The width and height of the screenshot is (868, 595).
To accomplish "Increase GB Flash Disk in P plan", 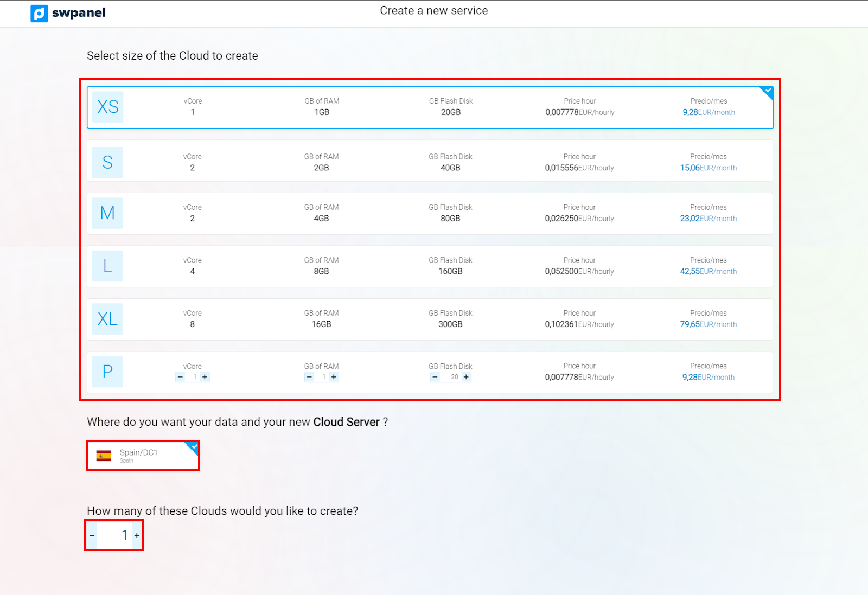I will click(x=466, y=377).
